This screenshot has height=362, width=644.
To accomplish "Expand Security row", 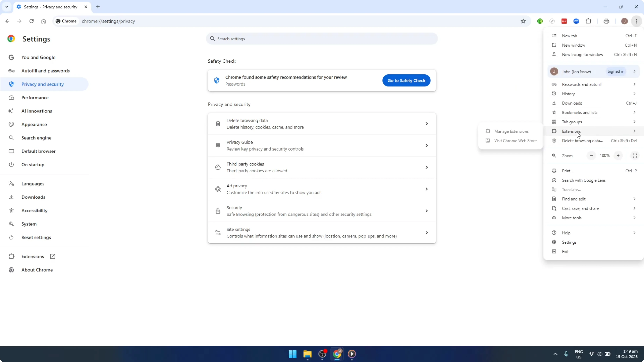I will click(322, 211).
